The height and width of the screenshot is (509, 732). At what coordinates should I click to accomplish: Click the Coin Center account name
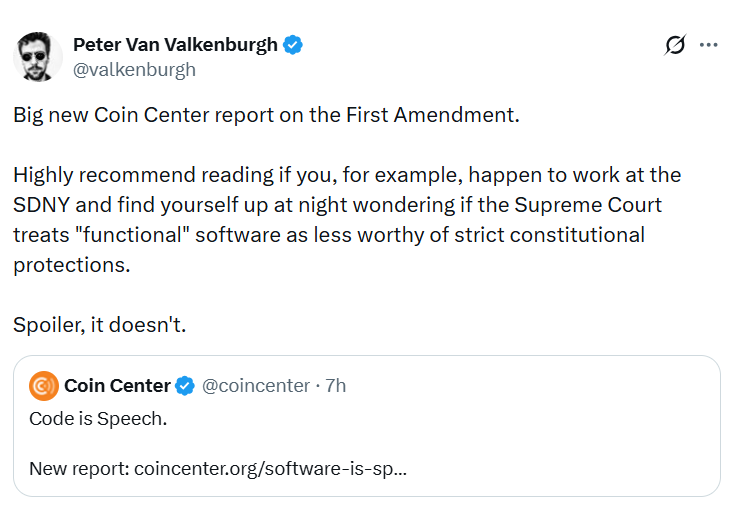click(117, 385)
